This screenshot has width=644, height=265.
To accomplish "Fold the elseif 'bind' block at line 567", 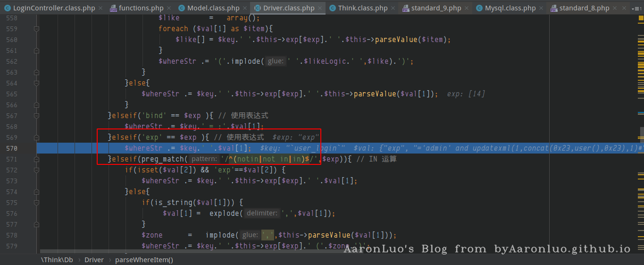I will pos(36,116).
